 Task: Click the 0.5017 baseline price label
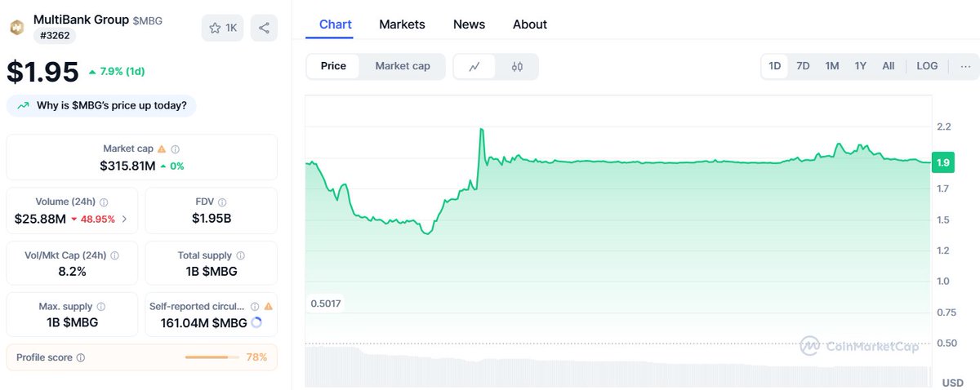tap(326, 304)
